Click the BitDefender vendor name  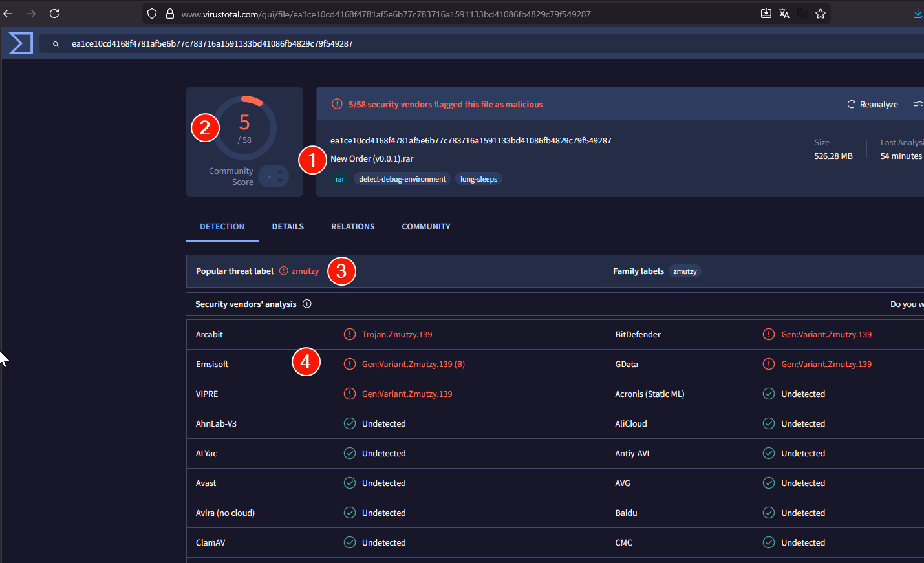coord(638,334)
